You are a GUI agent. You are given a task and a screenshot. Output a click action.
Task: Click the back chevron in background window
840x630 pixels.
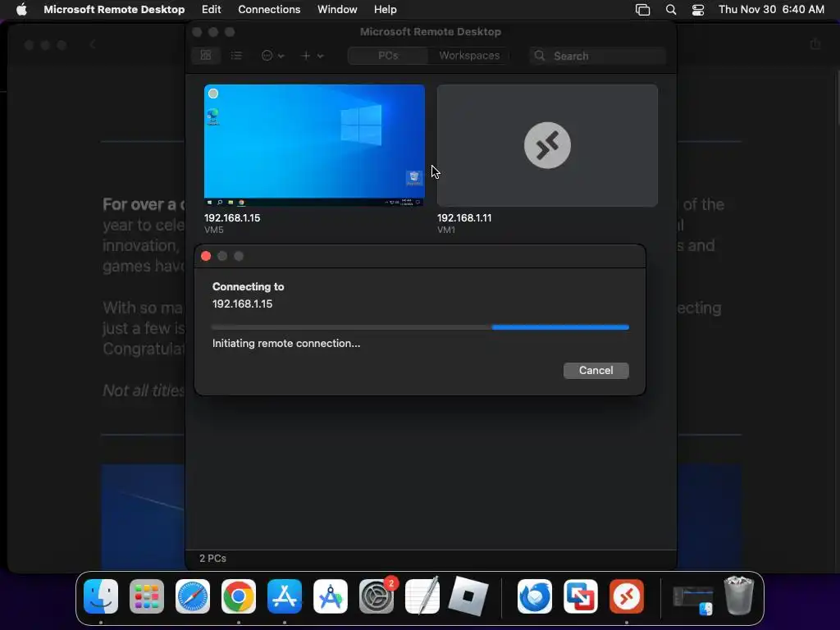pos(92,45)
